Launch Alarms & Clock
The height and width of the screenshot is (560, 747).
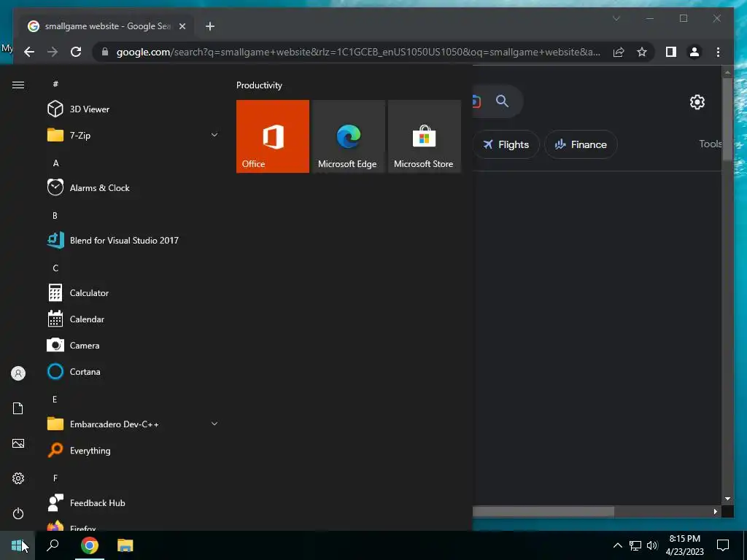coord(133,187)
